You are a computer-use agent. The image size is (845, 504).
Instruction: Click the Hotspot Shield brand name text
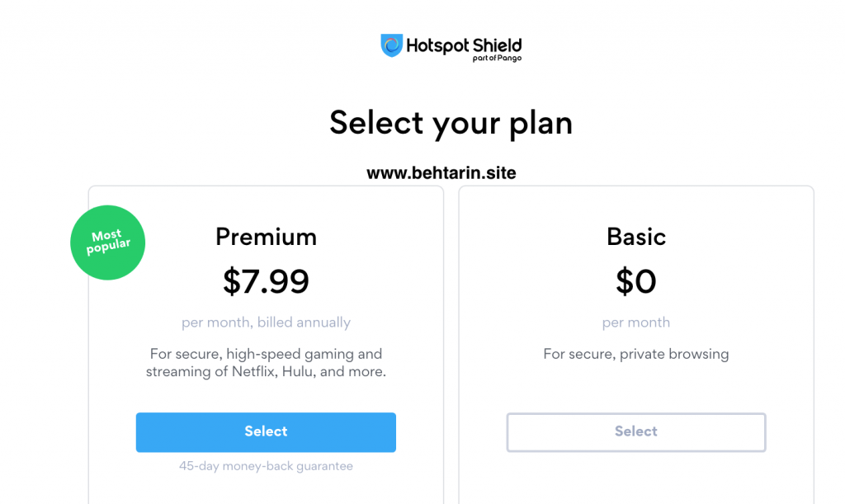coord(464,45)
